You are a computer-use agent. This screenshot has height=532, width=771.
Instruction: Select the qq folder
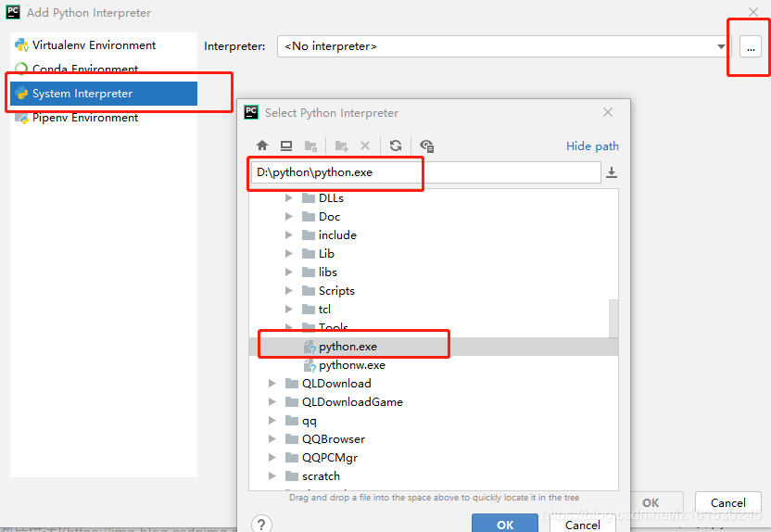coord(434,421)
